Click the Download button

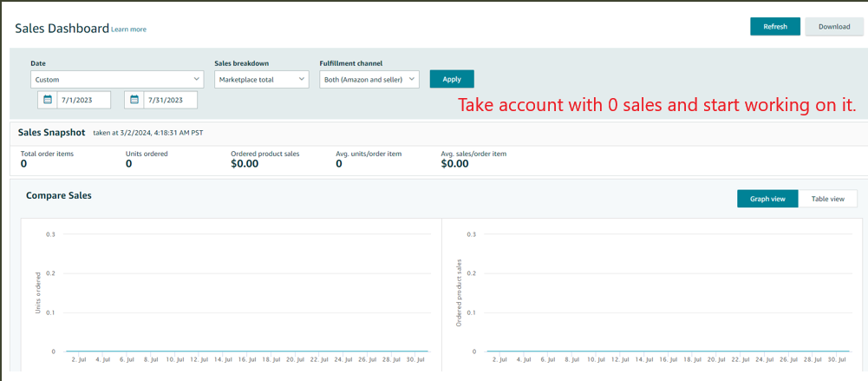click(834, 27)
